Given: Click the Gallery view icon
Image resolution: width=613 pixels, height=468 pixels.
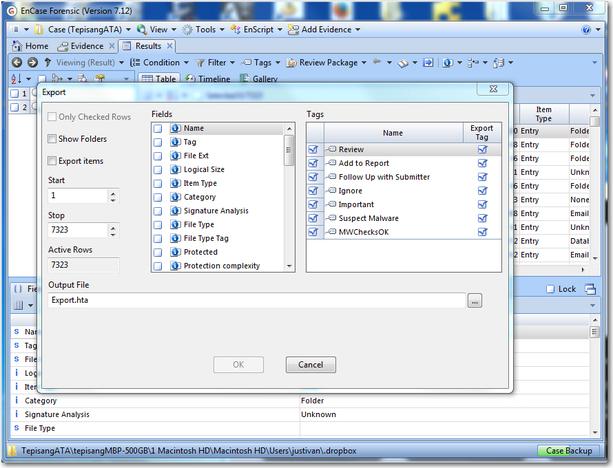Looking at the screenshot, I should (x=245, y=79).
